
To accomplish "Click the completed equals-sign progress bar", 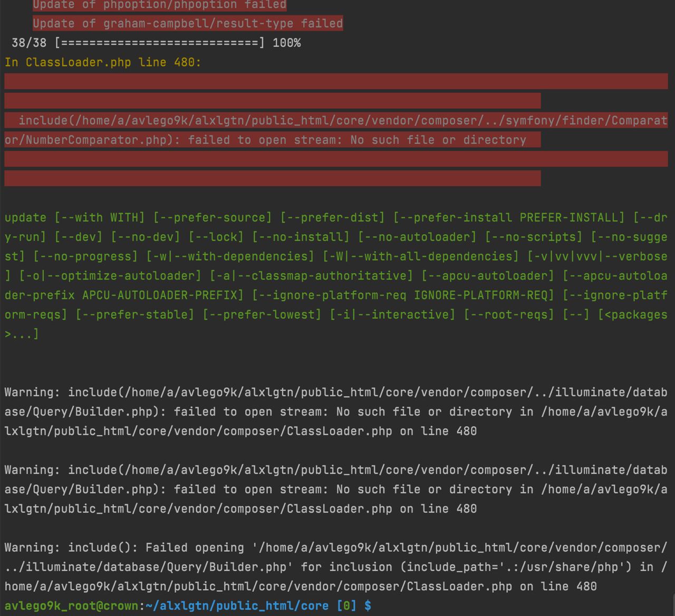I will (x=160, y=43).
